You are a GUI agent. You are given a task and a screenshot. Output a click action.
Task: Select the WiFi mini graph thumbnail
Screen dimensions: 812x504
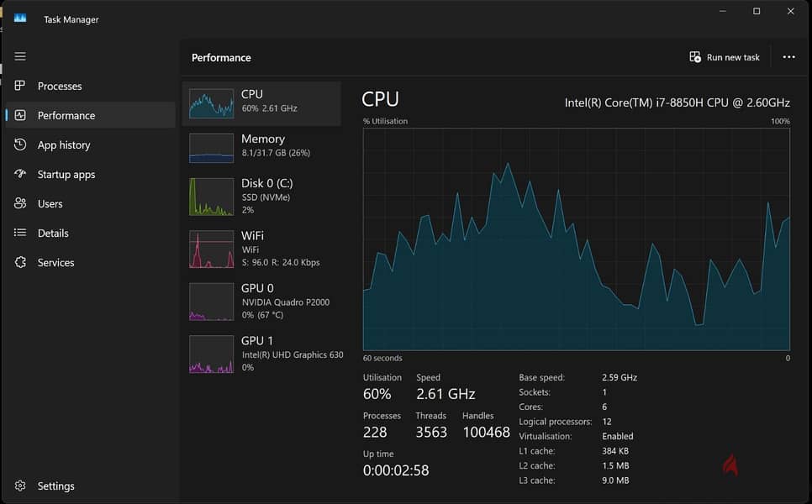coord(211,249)
